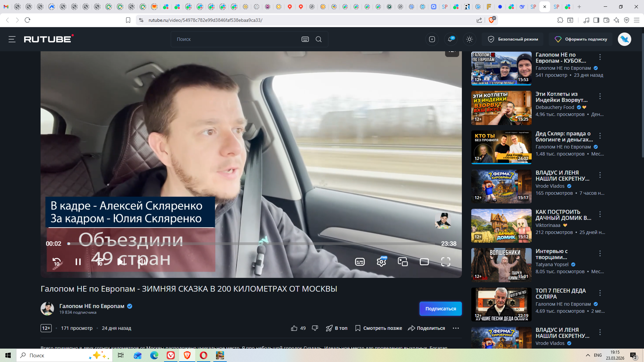Enable picture-in-picture mode

(402, 262)
